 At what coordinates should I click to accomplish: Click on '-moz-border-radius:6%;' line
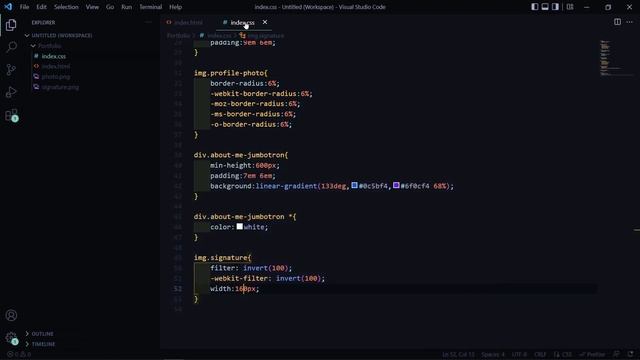pyautogui.click(x=255, y=104)
